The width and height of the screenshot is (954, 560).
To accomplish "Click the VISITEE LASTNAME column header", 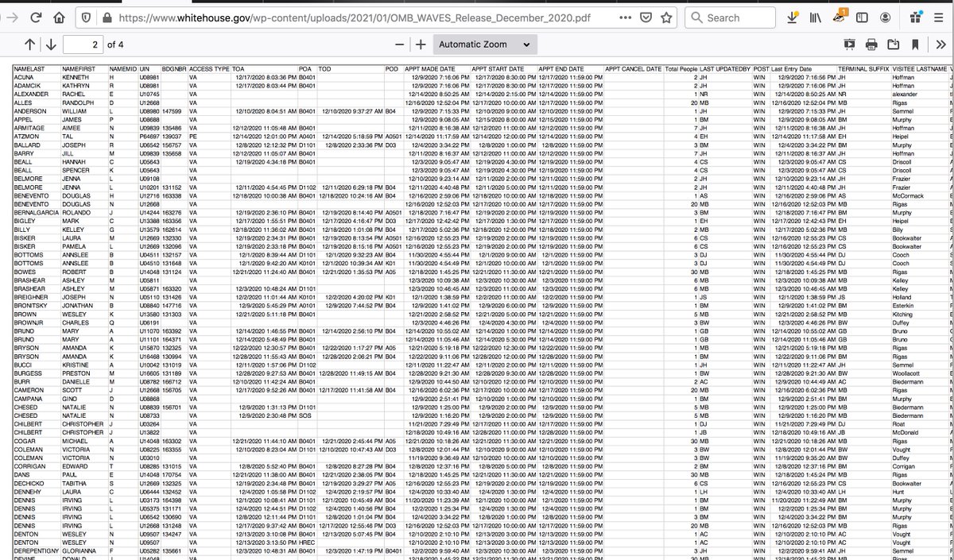I will coord(919,69).
